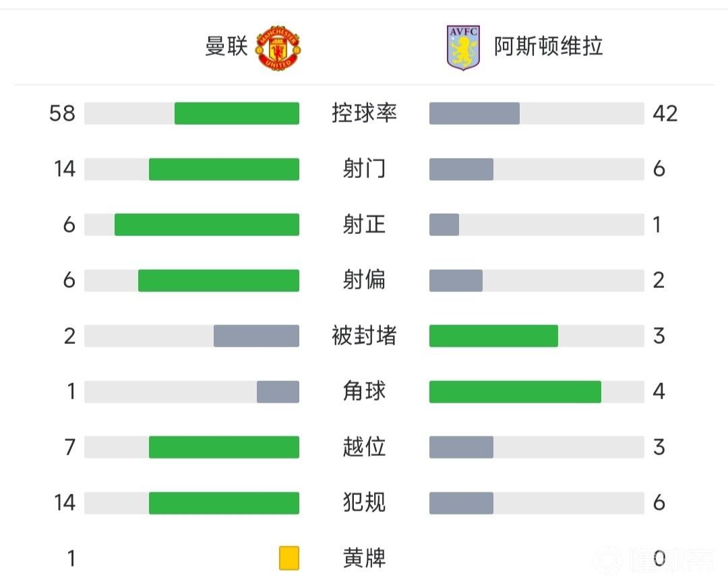The height and width of the screenshot is (582, 728).
Task: Select the 越位 offside stat label
Action: (364, 447)
